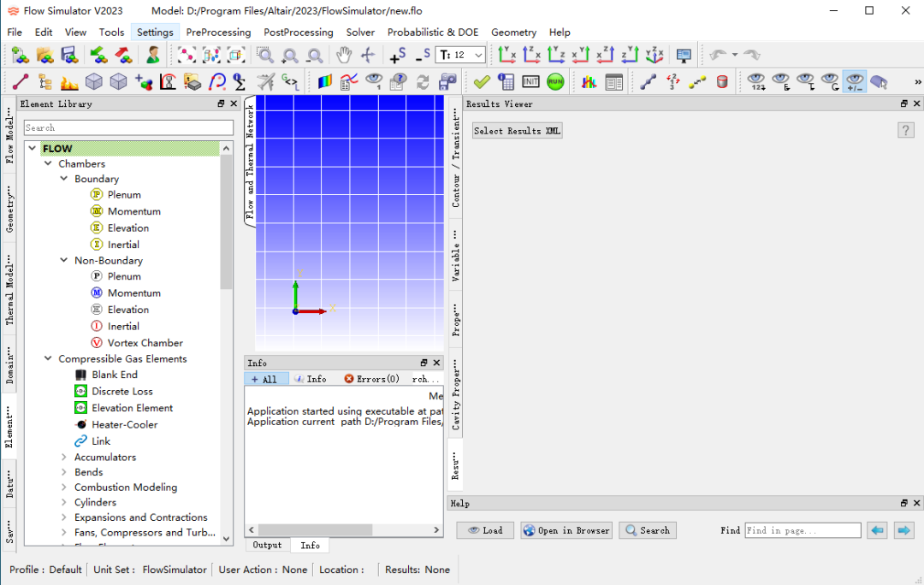Toggle the eye icon labeled 123
Viewport: 924px width, 585px height.
[x=756, y=81]
